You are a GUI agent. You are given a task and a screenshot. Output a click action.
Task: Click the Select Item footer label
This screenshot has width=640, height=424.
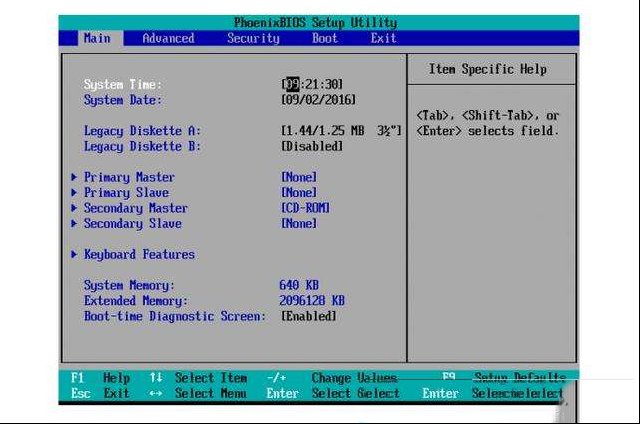pos(211,378)
